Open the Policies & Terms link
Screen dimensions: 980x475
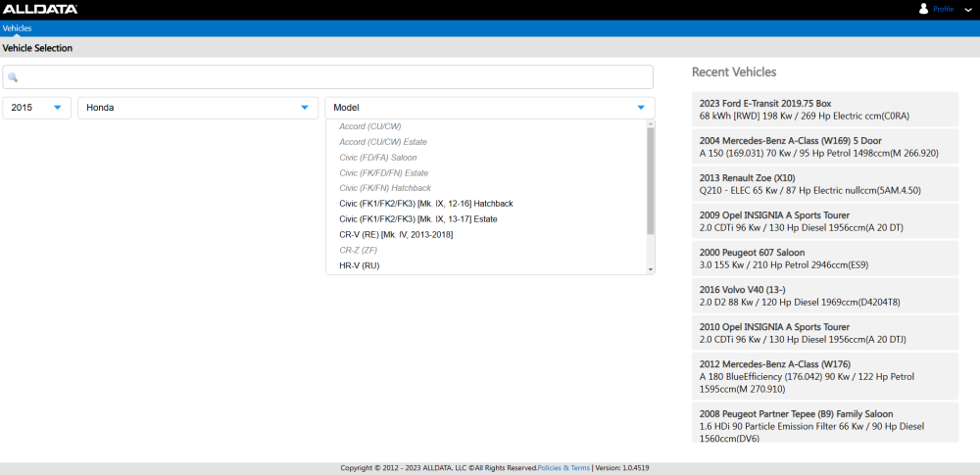(563, 468)
